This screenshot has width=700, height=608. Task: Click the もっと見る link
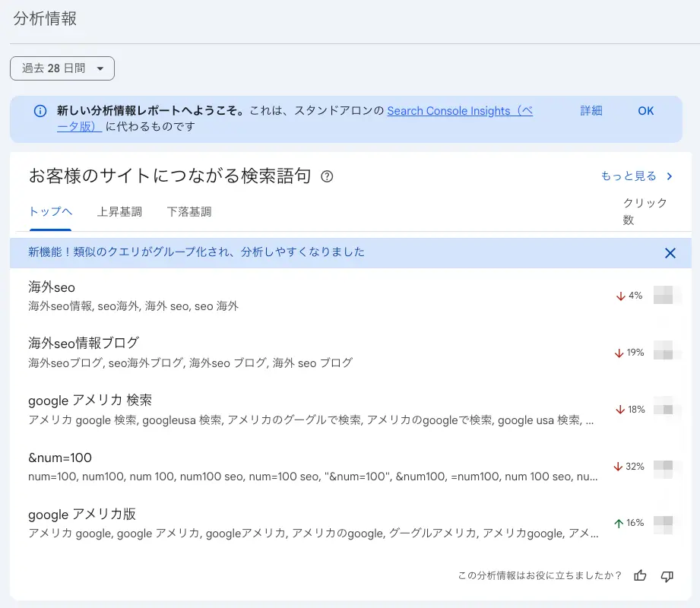tap(628, 176)
